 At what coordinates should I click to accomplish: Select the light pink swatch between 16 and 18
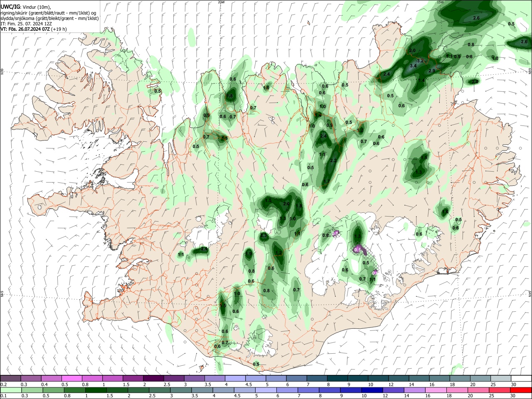pyautogui.click(x=436, y=390)
